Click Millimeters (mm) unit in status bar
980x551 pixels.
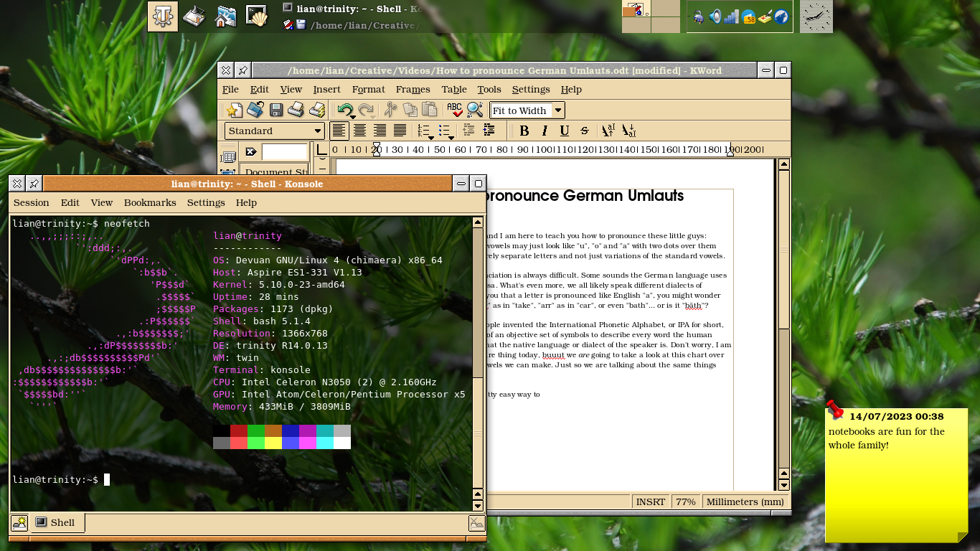pos(745,501)
